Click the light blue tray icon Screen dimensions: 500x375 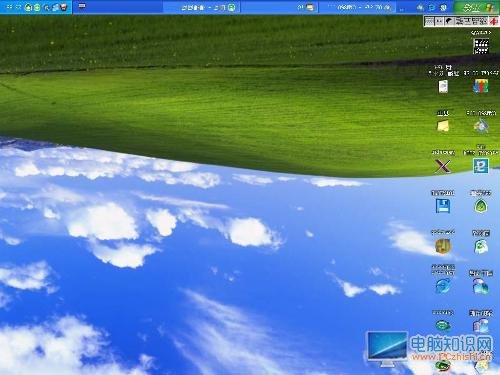point(55,7)
